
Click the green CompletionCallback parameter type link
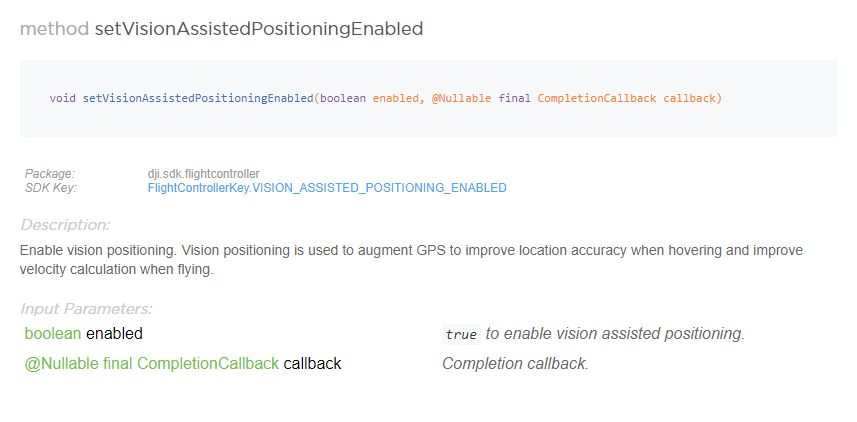pyautogui.click(x=208, y=364)
